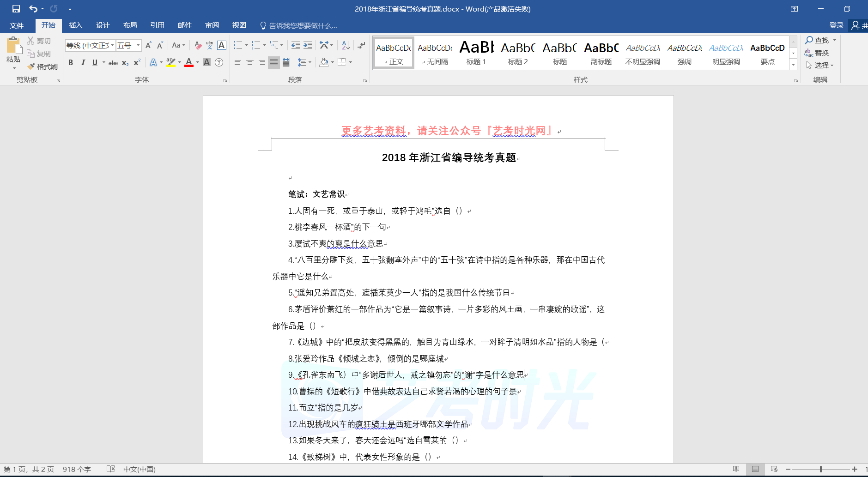This screenshot has width=868, height=477.
Task: Click the show paragraph marks icon
Action: pos(361,45)
